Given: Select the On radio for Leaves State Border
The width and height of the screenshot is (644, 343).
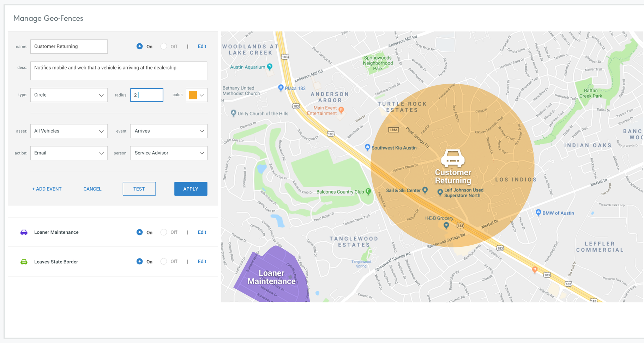Looking at the screenshot, I should 140,262.
